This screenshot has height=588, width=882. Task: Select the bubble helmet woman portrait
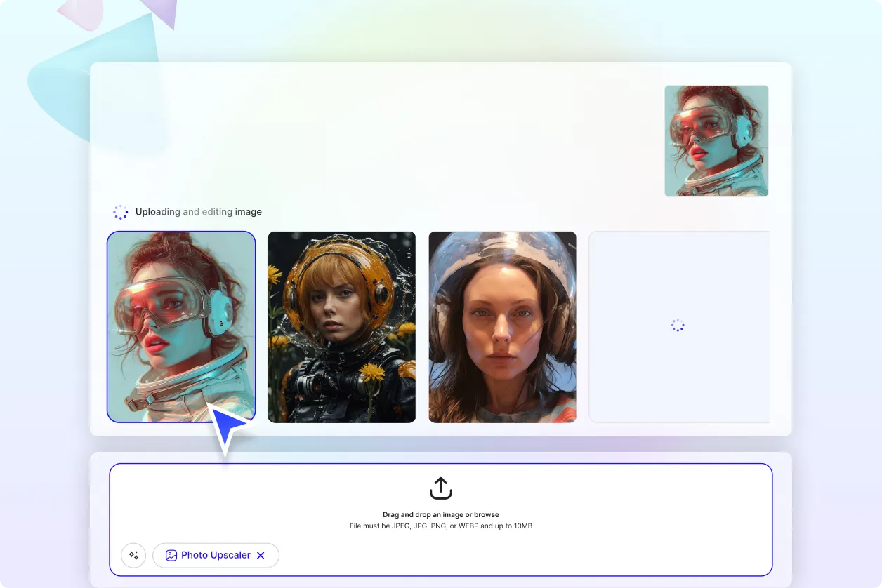[x=502, y=326]
